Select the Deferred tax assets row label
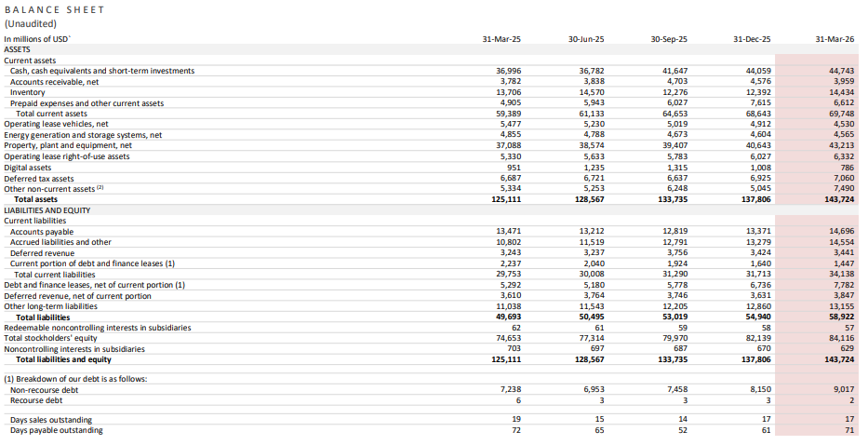Image resolution: width=868 pixels, height=445 pixels. 38,178
